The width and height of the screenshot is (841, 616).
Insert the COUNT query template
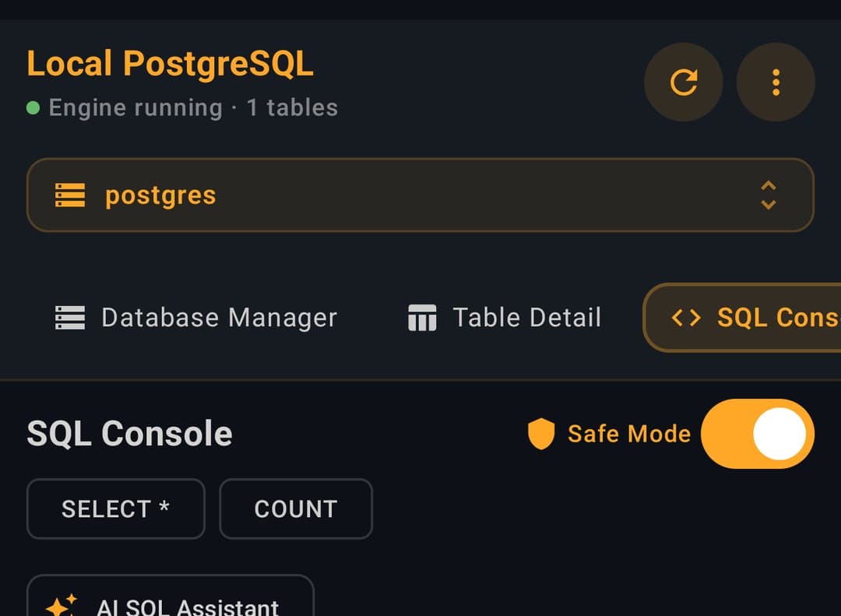(x=296, y=509)
